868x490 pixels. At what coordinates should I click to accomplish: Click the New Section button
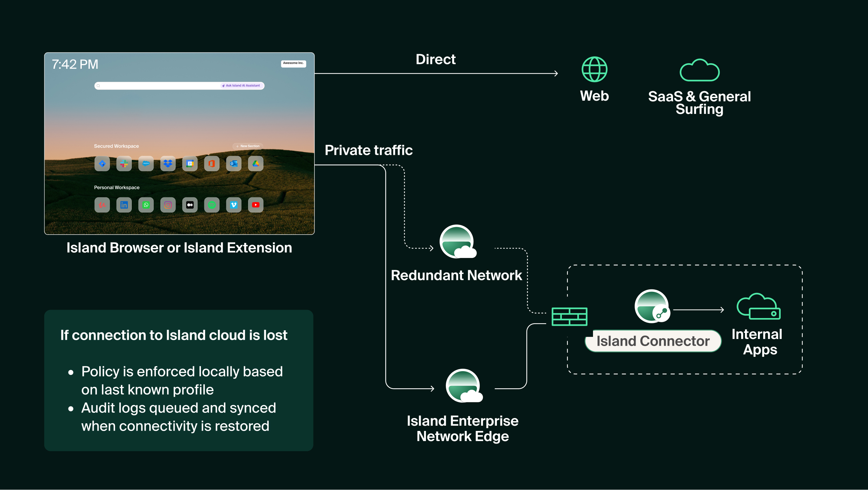tap(248, 146)
